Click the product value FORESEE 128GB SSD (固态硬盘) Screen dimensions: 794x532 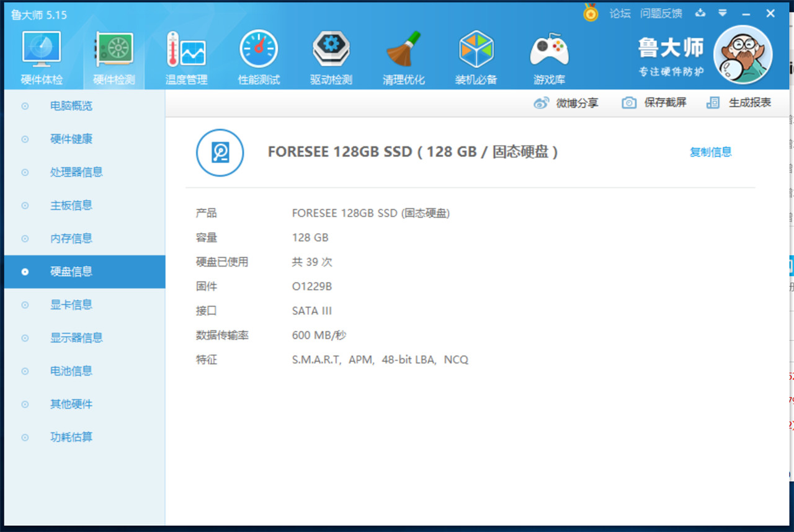click(371, 213)
